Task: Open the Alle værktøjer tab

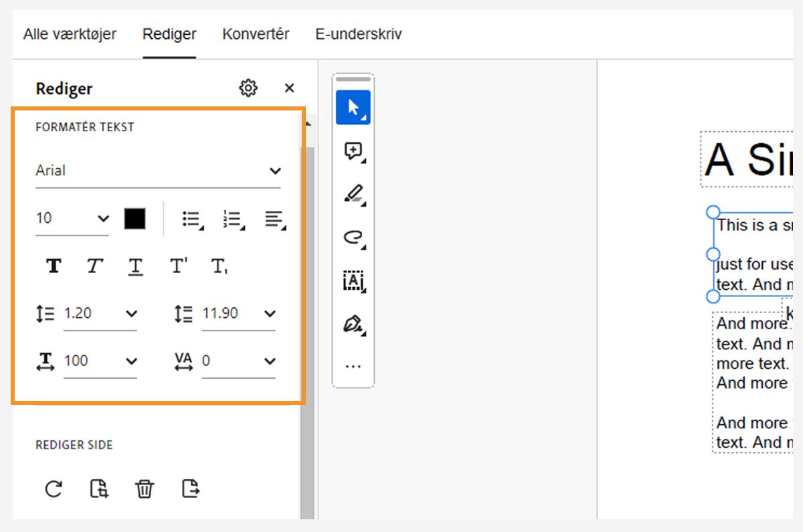Action: click(70, 34)
